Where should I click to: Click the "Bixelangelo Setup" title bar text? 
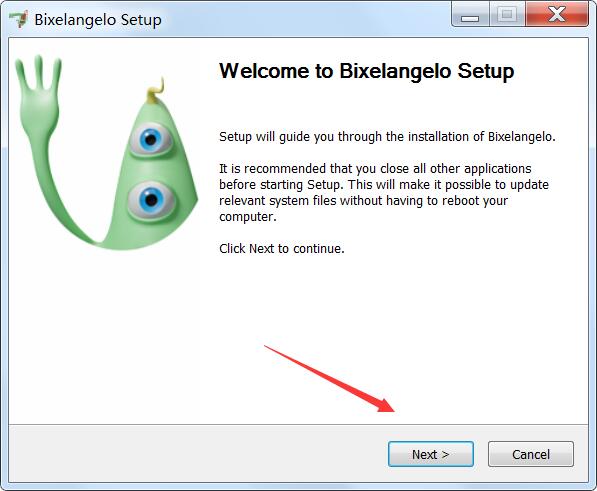click(x=98, y=20)
